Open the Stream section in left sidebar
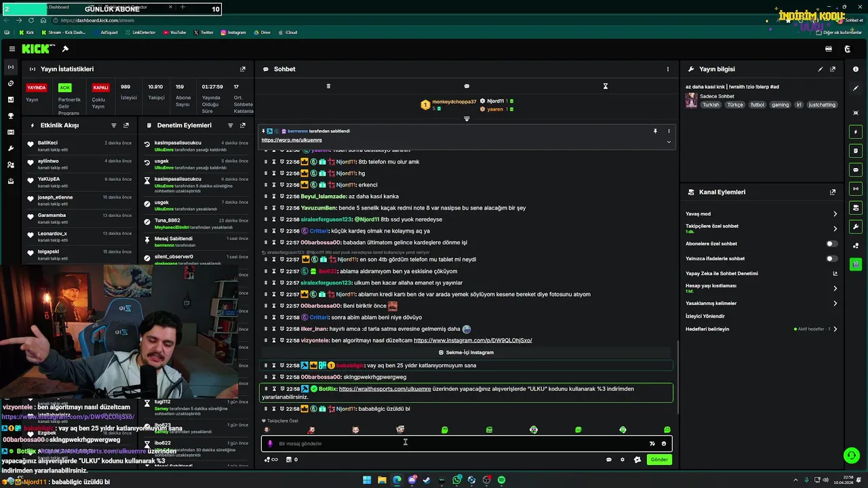This screenshot has width=868, height=488. click(10, 67)
